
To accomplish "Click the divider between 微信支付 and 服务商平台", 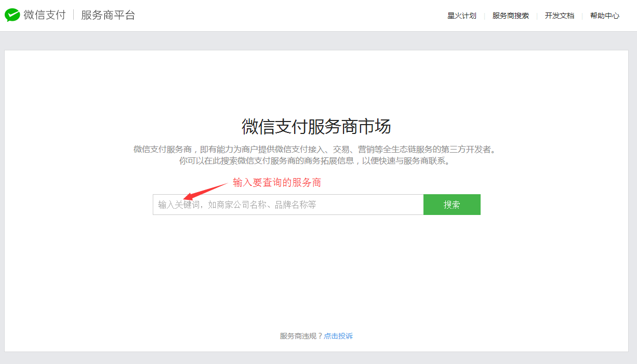I will (73, 15).
